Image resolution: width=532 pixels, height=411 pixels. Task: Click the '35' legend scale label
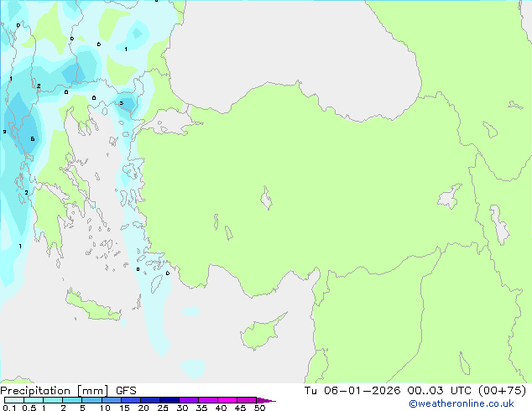[201, 408]
